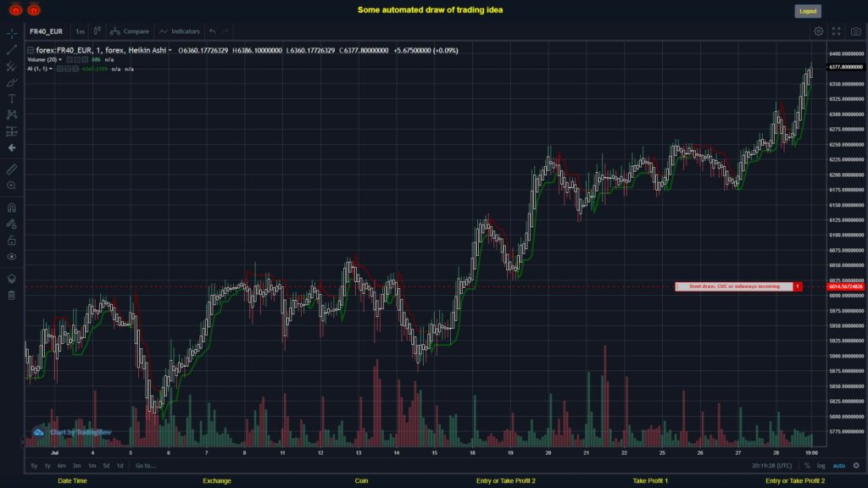Click the Coin column header
This screenshot has width=868, height=488.
click(361, 481)
